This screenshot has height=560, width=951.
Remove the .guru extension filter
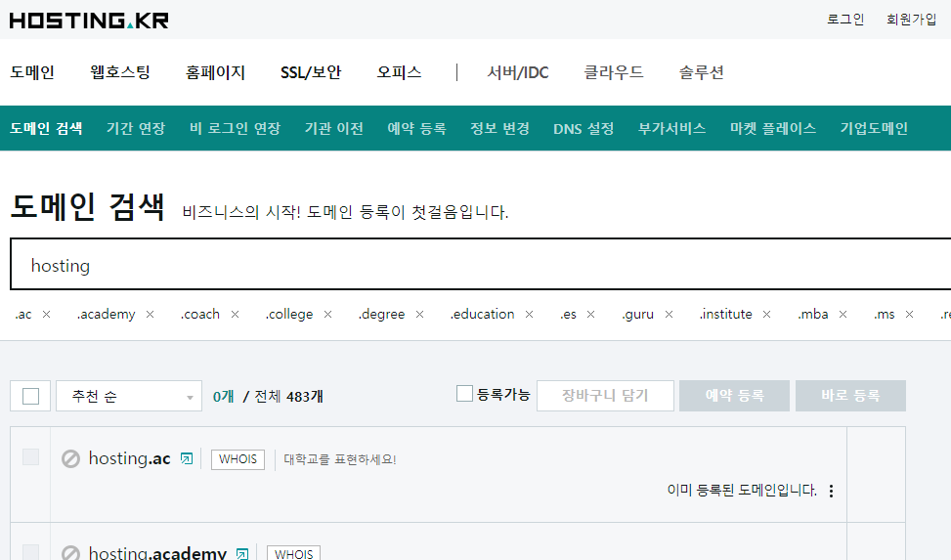tap(669, 315)
